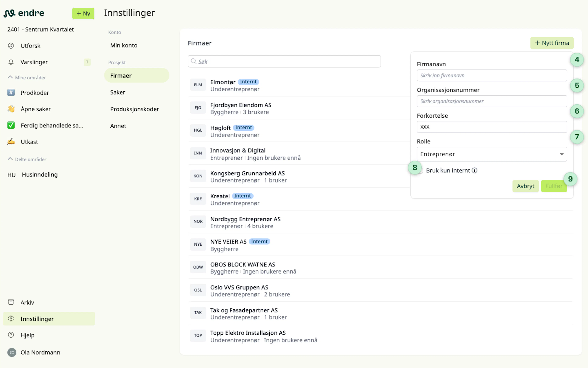Image resolution: width=588 pixels, height=368 pixels.
Task: Open project 2401 - Sentrum Kvartalet
Action: point(41,29)
